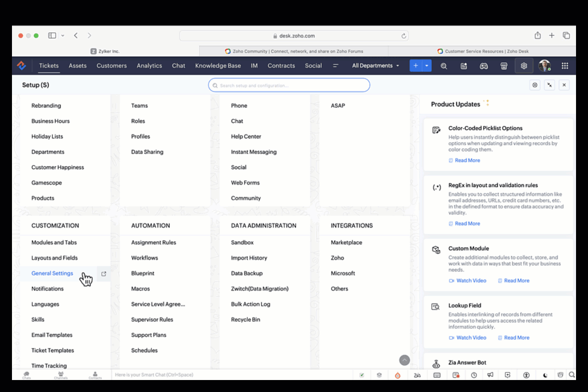Click the Zia icon in bottom bar
This screenshot has height=392, width=588.
tap(417, 375)
